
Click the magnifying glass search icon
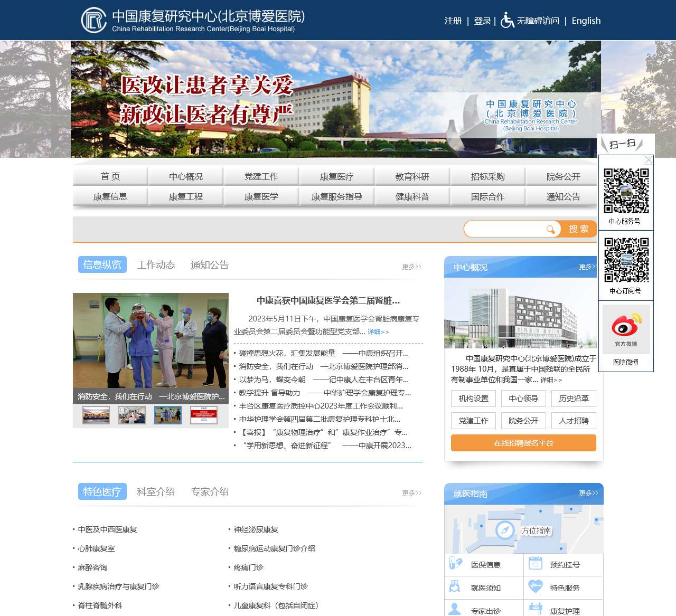[551, 229]
